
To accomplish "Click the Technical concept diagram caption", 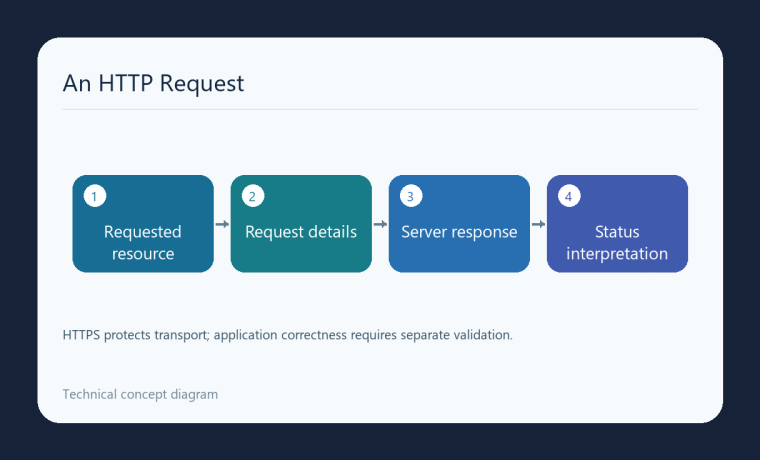I will 140,394.
